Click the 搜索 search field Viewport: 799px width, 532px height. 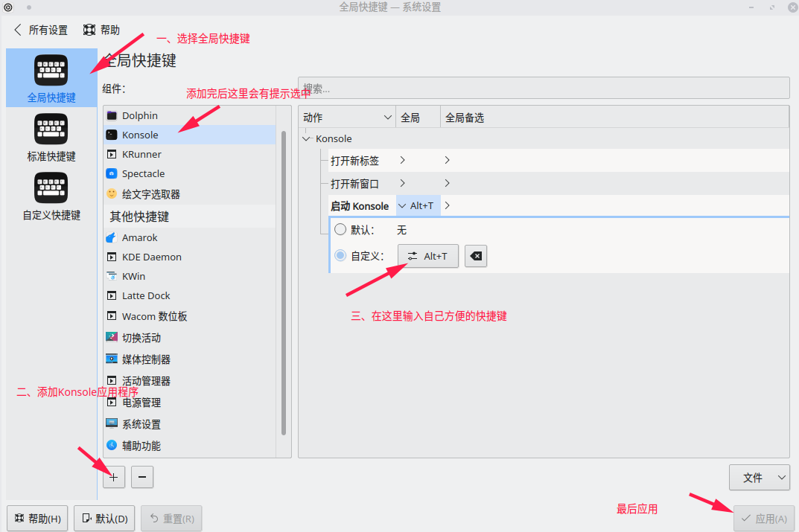(x=544, y=88)
